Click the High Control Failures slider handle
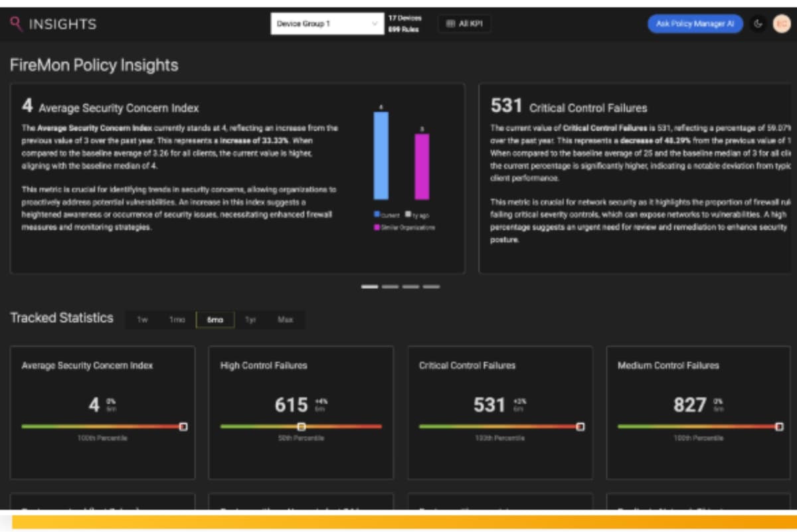Viewport: 797px width, 532px height. [302, 426]
